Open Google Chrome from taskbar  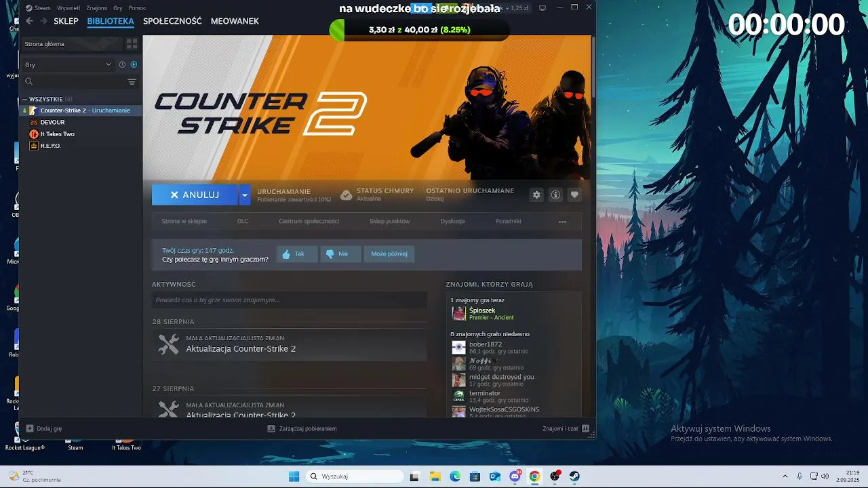[535, 476]
